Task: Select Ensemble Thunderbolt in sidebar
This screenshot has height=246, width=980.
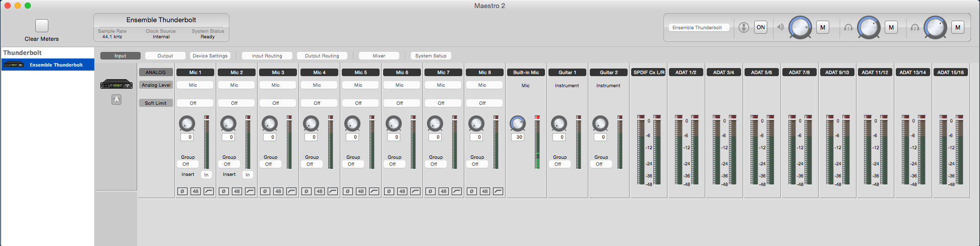Action: (x=48, y=65)
